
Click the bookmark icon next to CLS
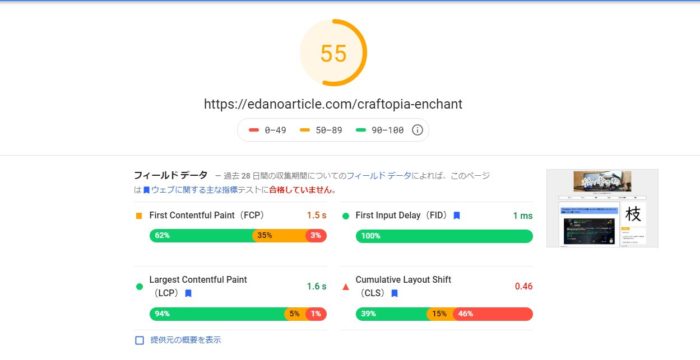click(394, 293)
